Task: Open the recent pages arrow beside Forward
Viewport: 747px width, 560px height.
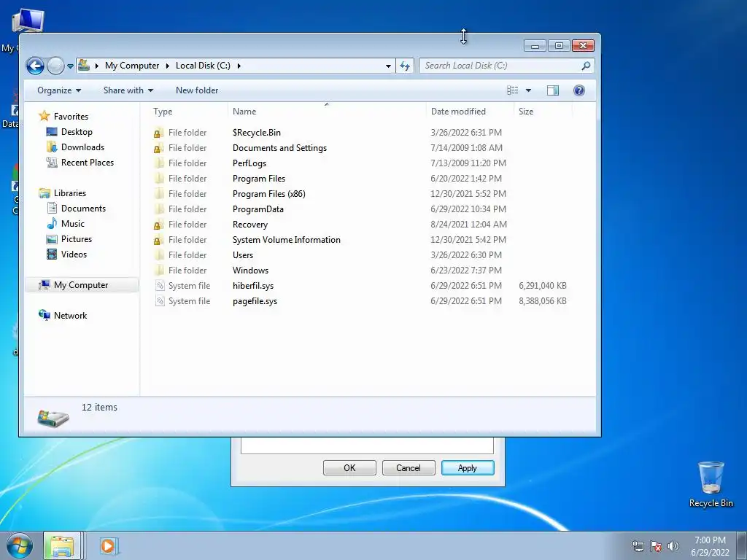Action: pos(70,66)
